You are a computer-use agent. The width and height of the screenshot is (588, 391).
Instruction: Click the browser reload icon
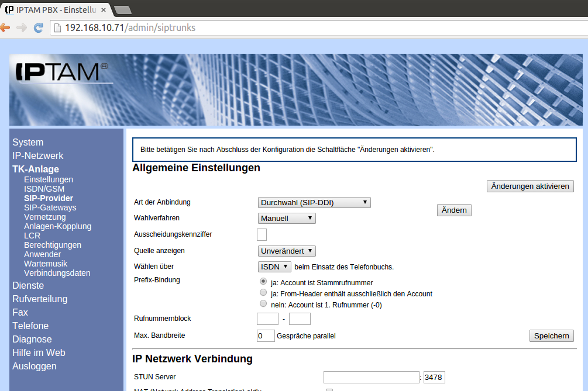tap(39, 27)
